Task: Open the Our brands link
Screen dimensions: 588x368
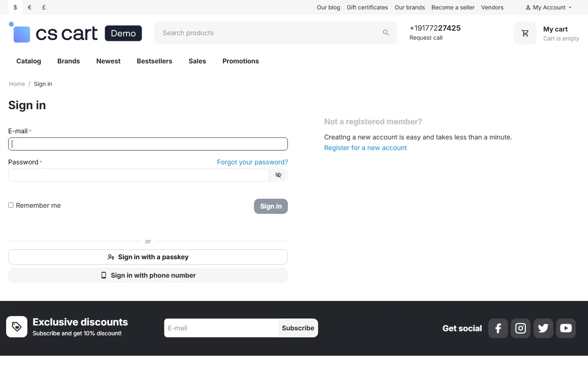Action: pyautogui.click(x=410, y=7)
